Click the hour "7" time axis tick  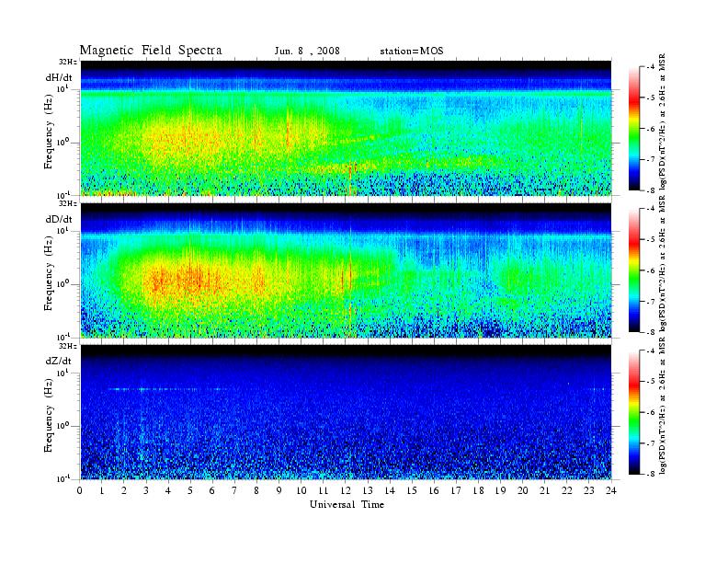click(x=234, y=490)
